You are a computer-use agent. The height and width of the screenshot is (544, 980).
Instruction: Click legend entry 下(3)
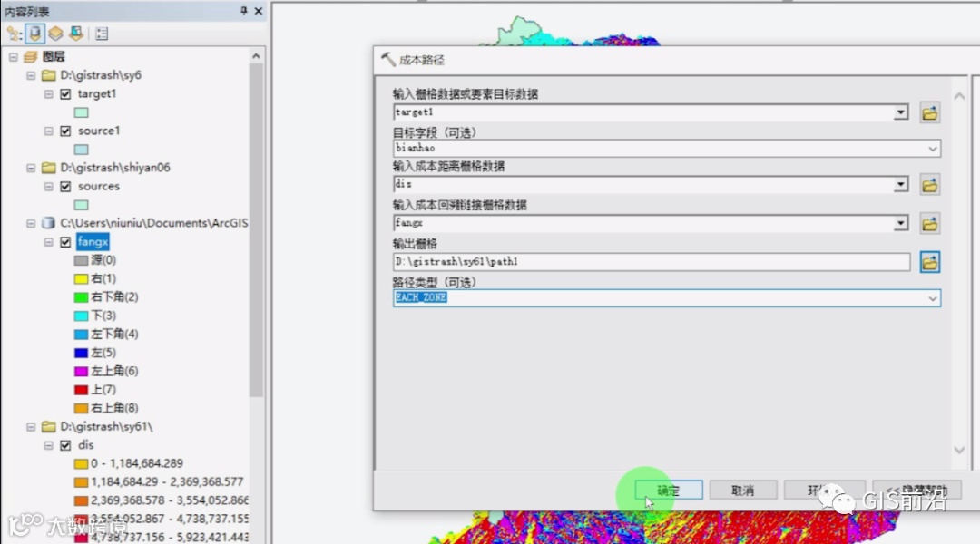[103, 316]
